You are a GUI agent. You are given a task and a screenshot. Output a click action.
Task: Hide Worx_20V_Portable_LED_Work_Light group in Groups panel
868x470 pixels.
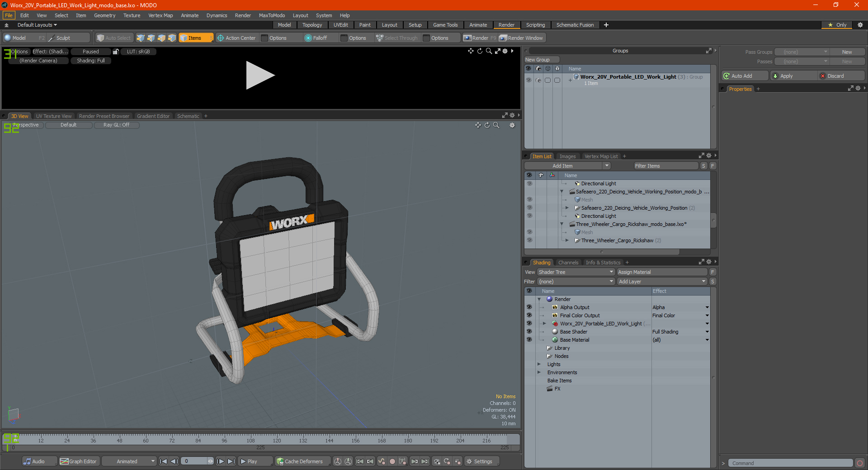(x=528, y=80)
